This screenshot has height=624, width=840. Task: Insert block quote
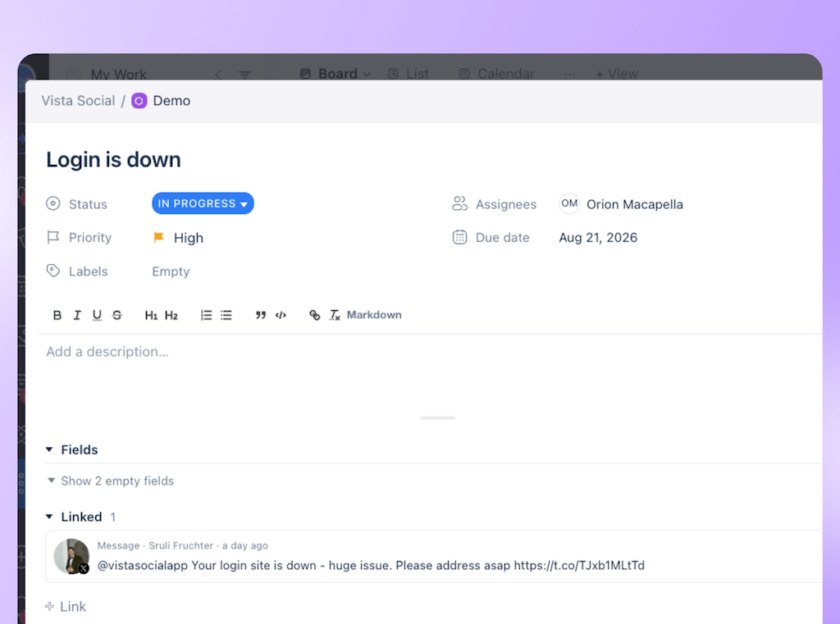(x=260, y=316)
